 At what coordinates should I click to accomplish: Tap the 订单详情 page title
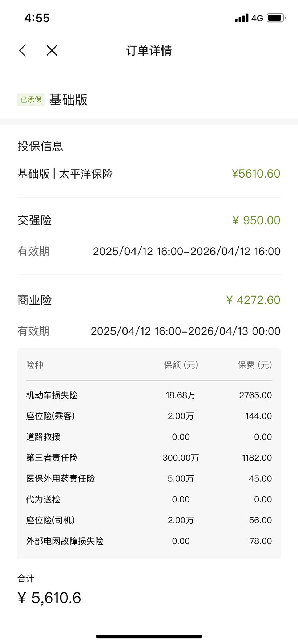(x=149, y=50)
